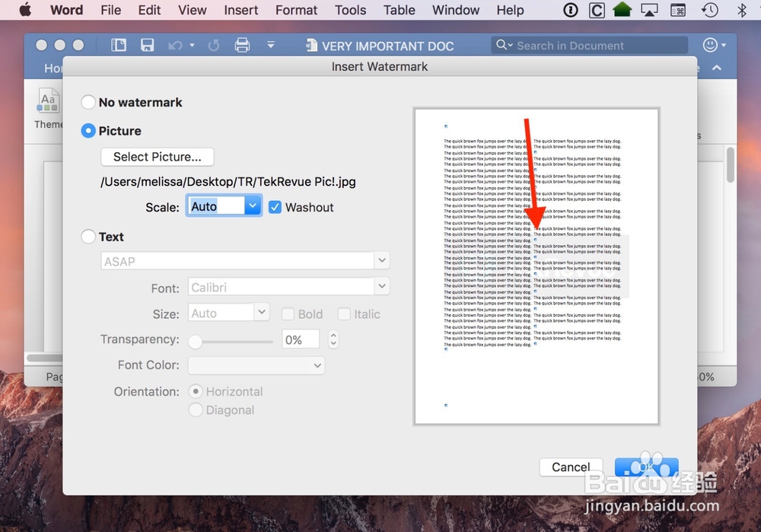The height and width of the screenshot is (532, 761).
Task: Open the Scale dropdown arrow
Action: click(253, 205)
